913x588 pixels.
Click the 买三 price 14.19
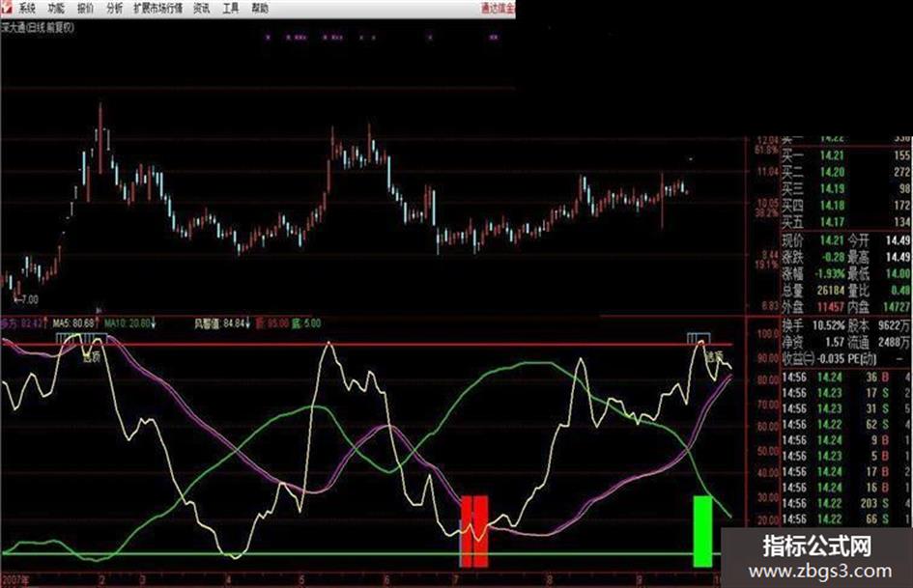point(832,188)
